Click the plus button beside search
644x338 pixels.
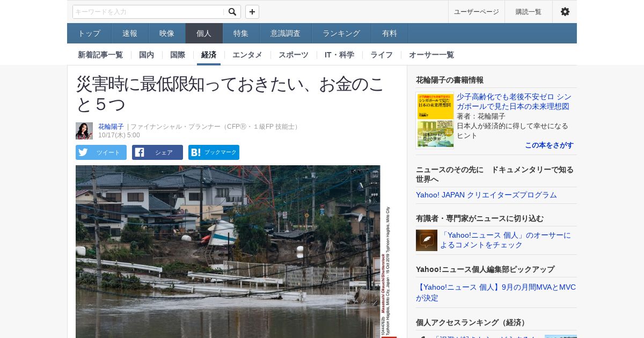(252, 12)
